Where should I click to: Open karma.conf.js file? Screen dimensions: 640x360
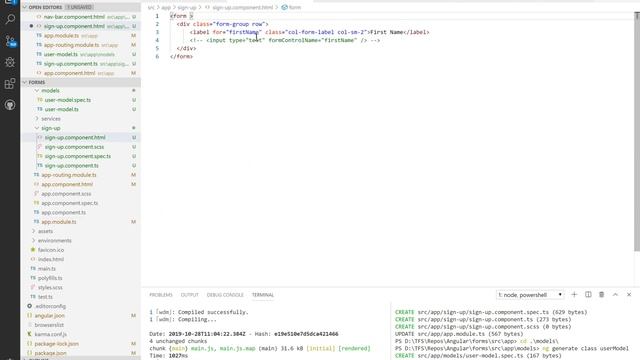coord(80,334)
